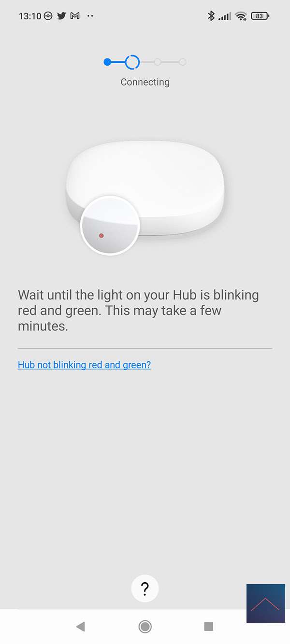Tap the floating upward arrow widget
290x644 pixels.
click(x=266, y=603)
